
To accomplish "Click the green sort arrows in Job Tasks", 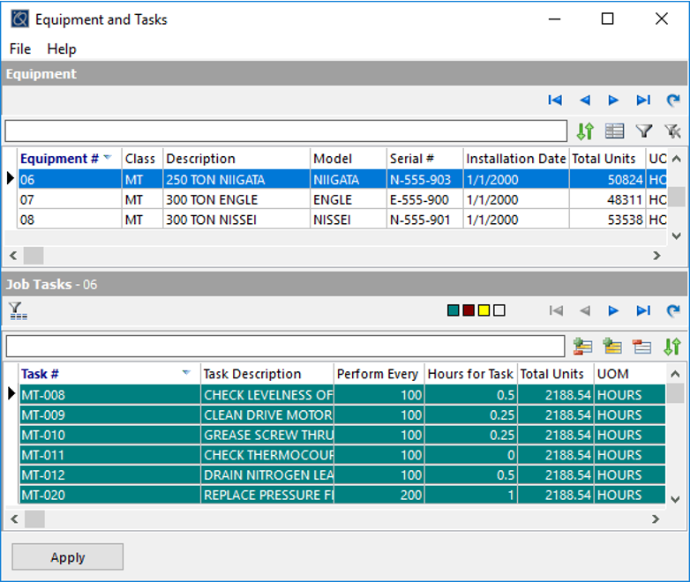I will coord(673,346).
